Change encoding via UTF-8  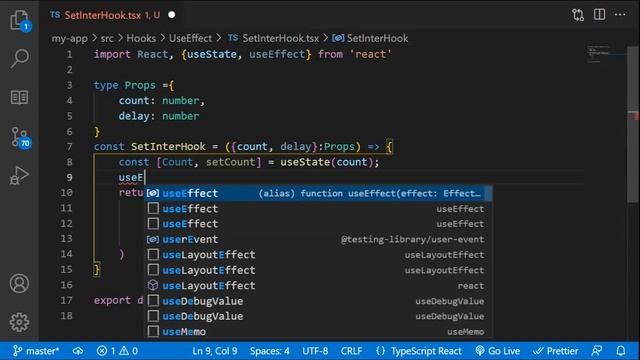click(315, 351)
